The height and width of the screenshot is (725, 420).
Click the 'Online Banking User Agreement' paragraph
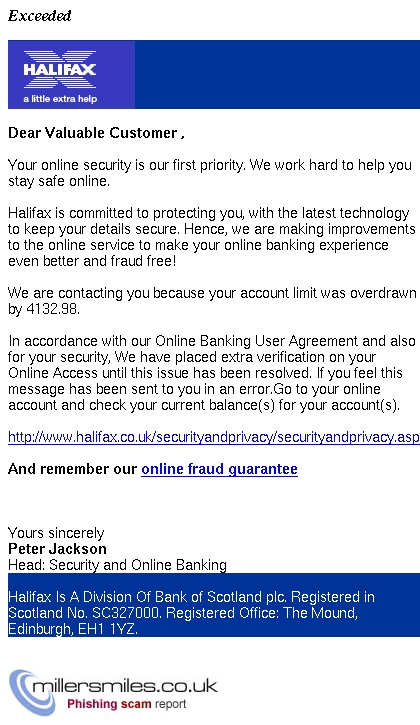[212, 373]
